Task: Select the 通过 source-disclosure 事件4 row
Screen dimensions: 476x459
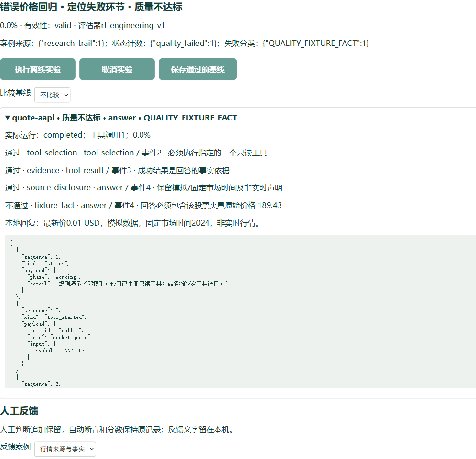Action: 143,188
